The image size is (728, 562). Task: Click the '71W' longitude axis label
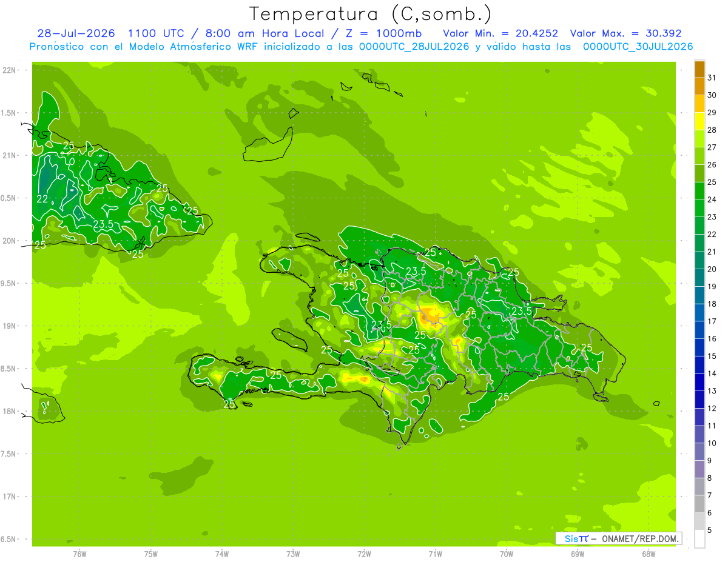tap(435, 554)
